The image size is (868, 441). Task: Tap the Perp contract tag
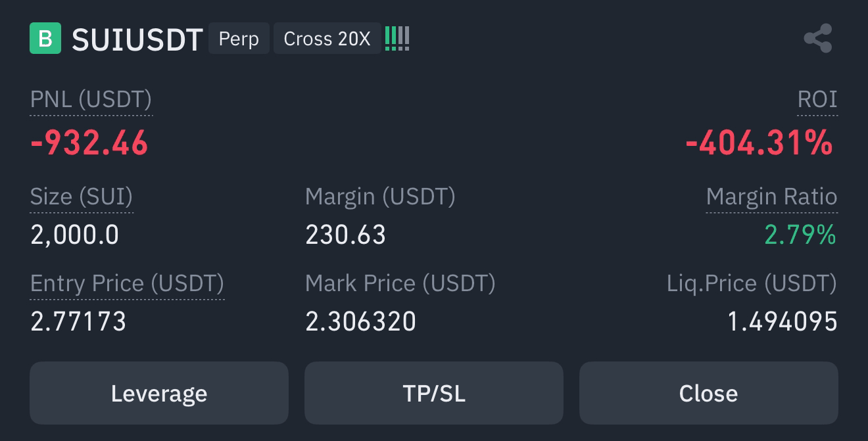[239, 39]
